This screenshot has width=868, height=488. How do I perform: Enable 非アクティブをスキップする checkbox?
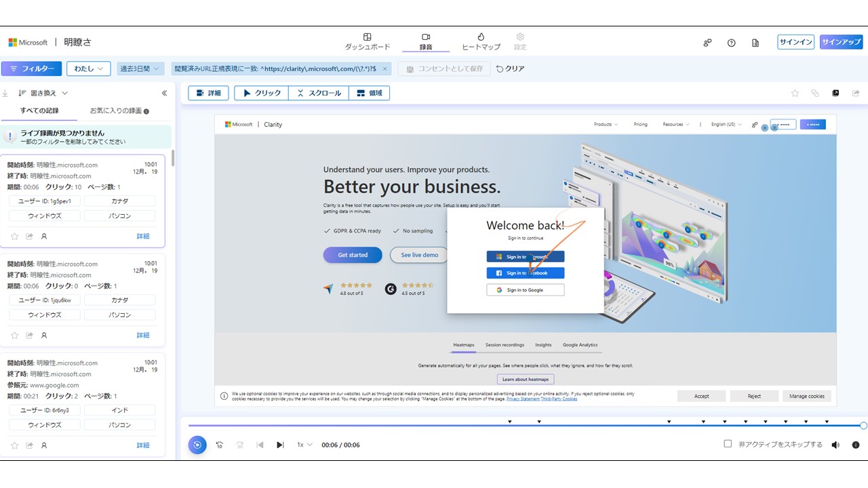click(728, 444)
